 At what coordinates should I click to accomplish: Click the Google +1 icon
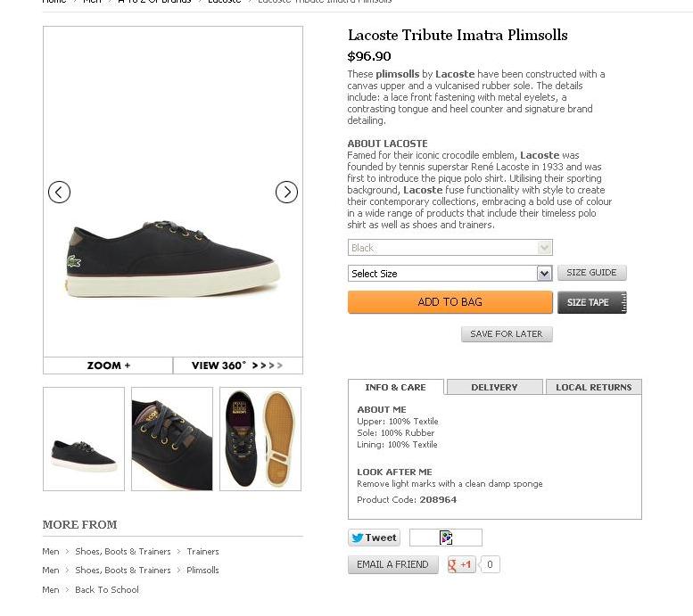pos(461,564)
